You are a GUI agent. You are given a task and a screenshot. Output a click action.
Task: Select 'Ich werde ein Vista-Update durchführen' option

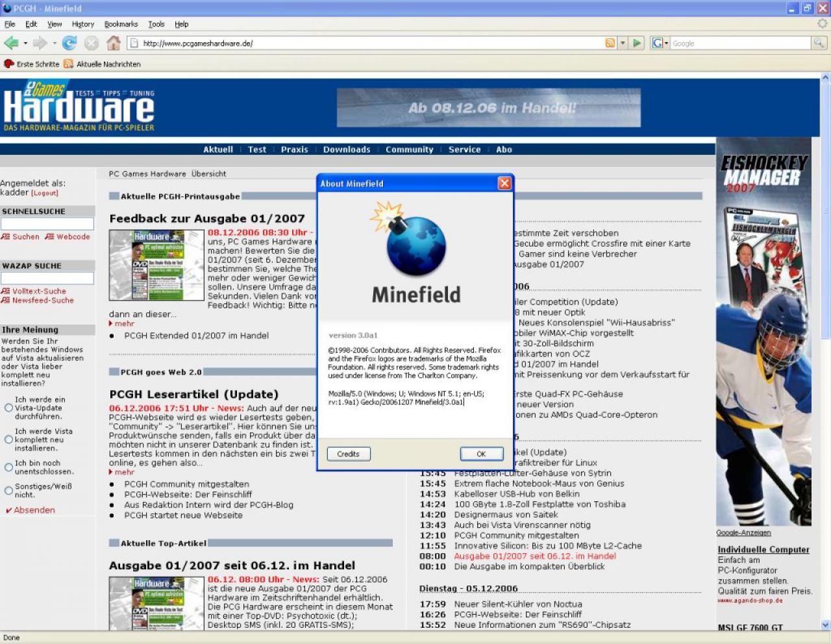(x=8, y=408)
